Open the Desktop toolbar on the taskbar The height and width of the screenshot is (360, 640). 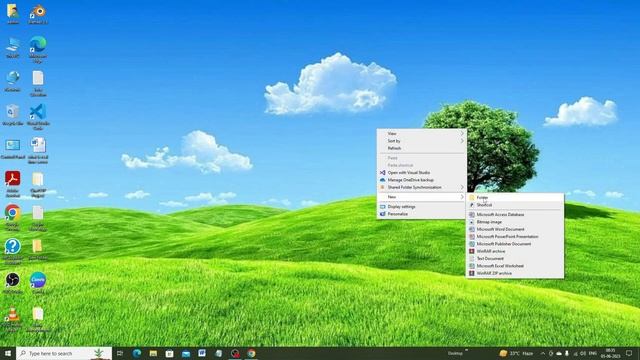pyautogui.click(x=456, y=353)
